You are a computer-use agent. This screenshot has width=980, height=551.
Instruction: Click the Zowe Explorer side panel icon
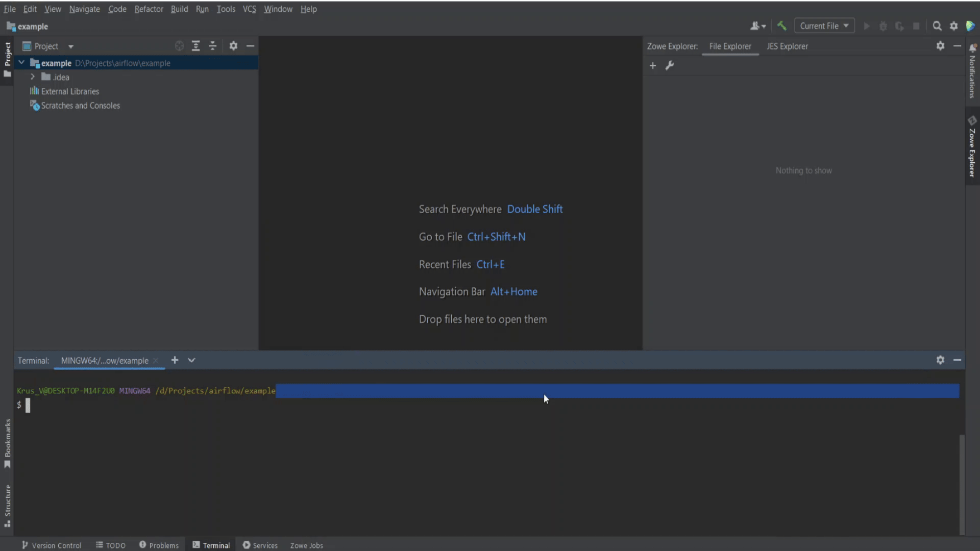tap(972, 148)
